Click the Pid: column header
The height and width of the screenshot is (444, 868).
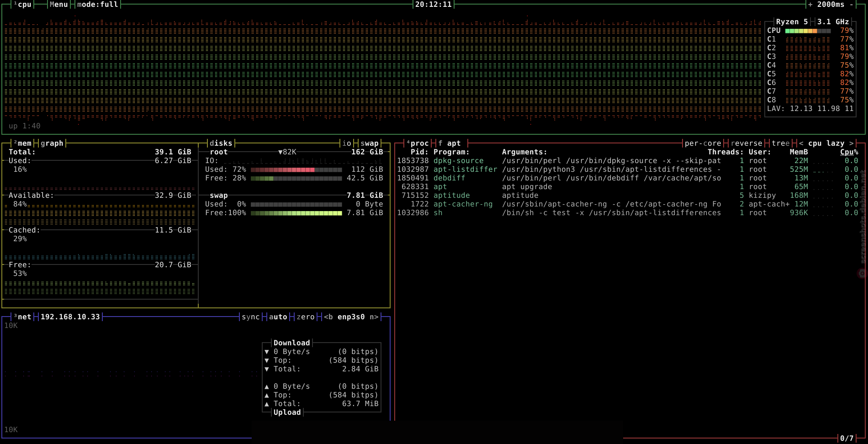point(419,152)
